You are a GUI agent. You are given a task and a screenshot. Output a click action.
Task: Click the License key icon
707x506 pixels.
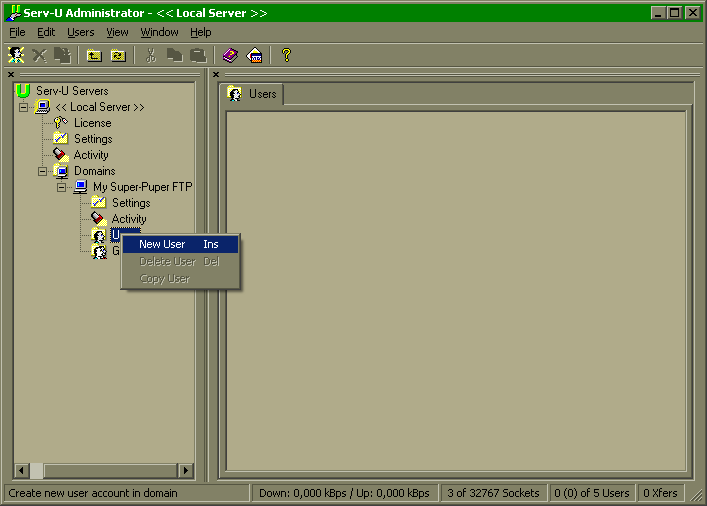click(x=60, y=122)
